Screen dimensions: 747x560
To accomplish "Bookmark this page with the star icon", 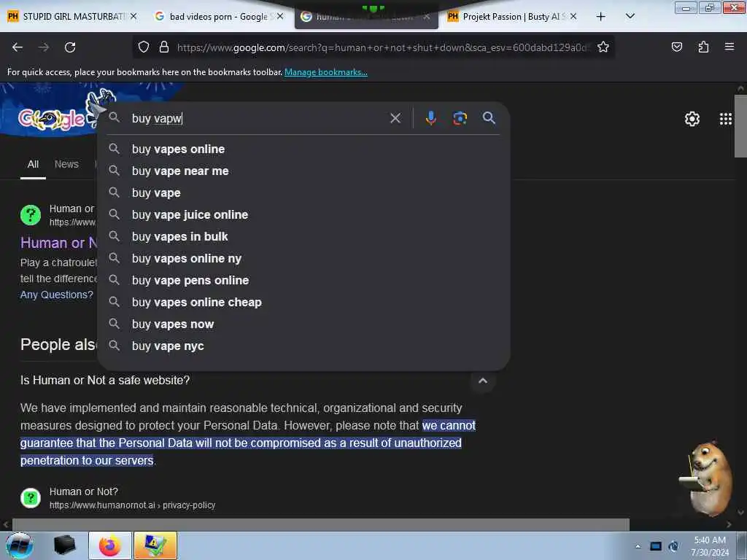I will [603, 47].
